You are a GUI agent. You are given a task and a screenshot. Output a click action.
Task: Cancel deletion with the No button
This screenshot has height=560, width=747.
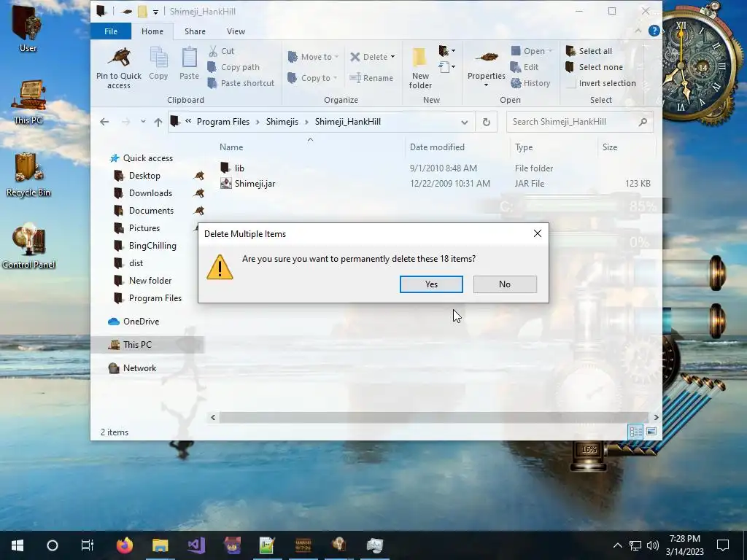point(505,284)
